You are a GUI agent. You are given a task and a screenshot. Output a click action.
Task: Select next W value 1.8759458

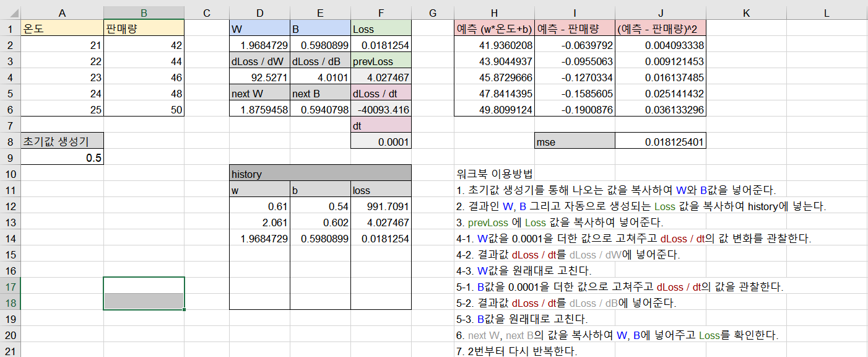point(259,109)
